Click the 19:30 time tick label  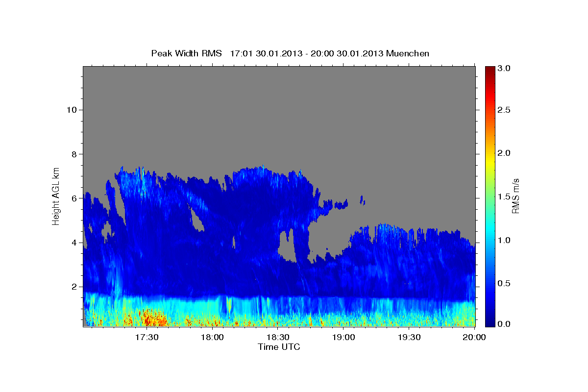click(409, 338)
